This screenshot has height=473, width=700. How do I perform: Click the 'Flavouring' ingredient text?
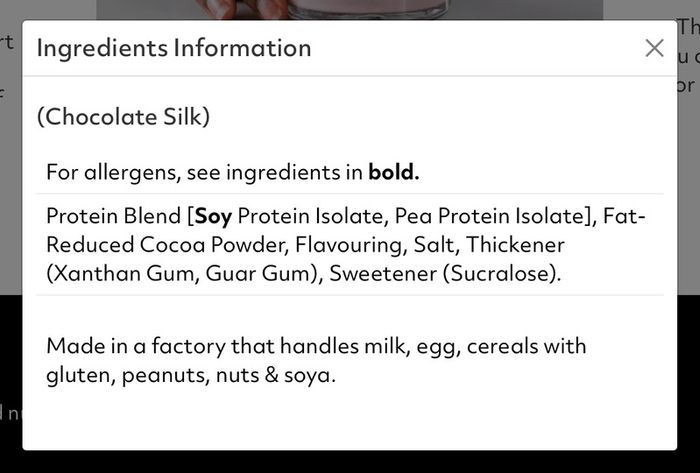click(x=351, y=245)
